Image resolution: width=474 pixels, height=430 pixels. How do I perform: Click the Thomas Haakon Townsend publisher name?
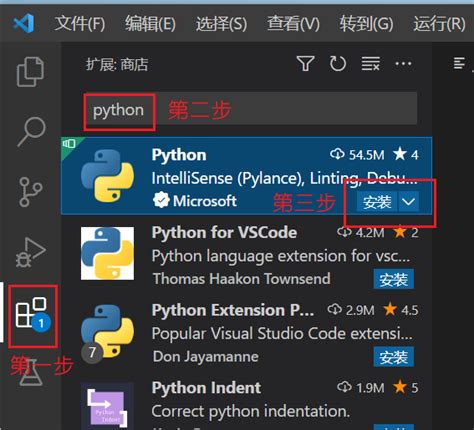click(242, 279)
